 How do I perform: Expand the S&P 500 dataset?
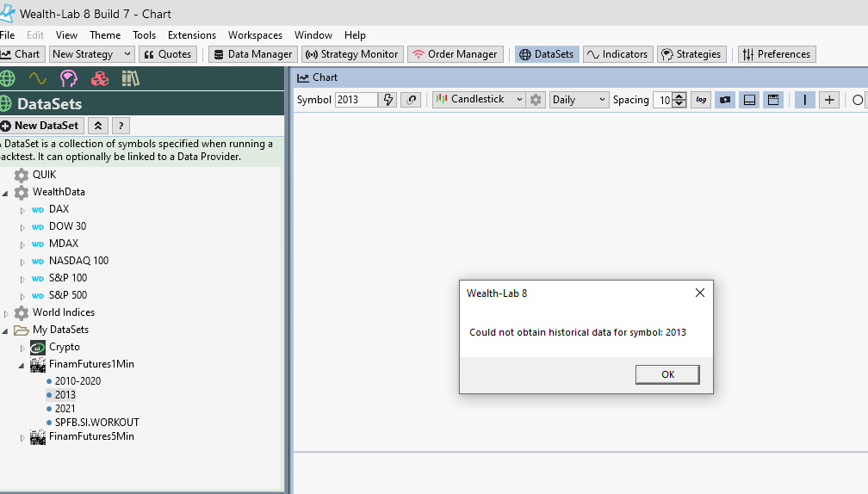(x=22, y=296)
